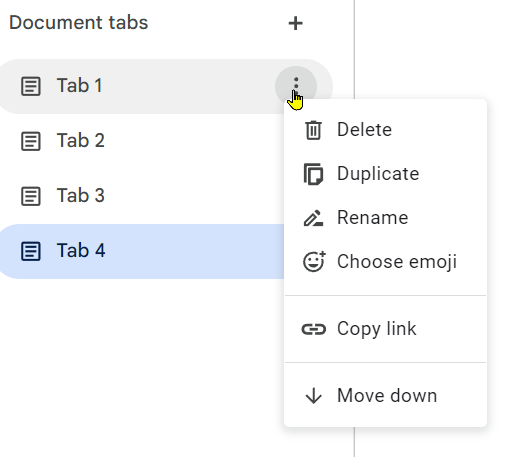Click the smiley face emoji icon
The width and height of the screenshot is (508, 457).
(314, 261)
